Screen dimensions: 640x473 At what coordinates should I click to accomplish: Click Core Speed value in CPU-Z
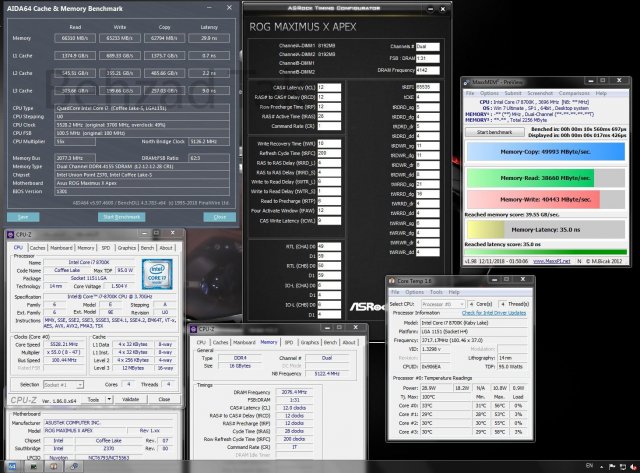pyautogui.click(x=64, y=344)
